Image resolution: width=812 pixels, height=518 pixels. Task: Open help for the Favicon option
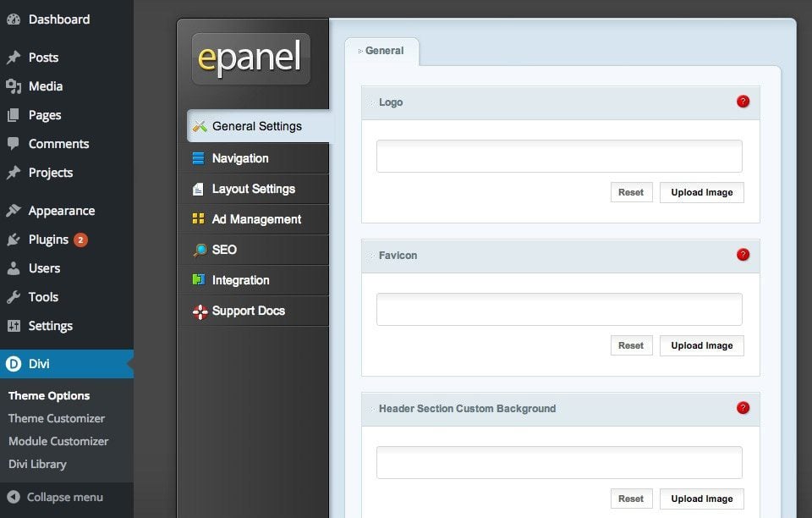point(743,254)
